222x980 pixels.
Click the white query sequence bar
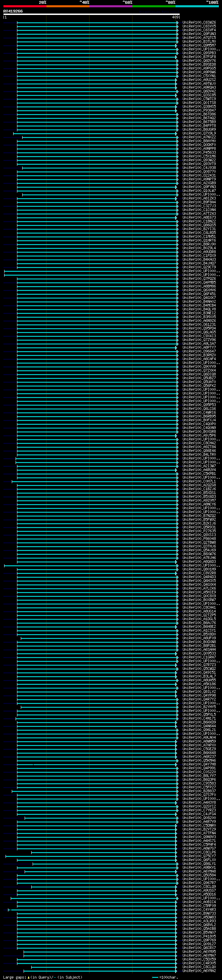[x=91, y=15]
